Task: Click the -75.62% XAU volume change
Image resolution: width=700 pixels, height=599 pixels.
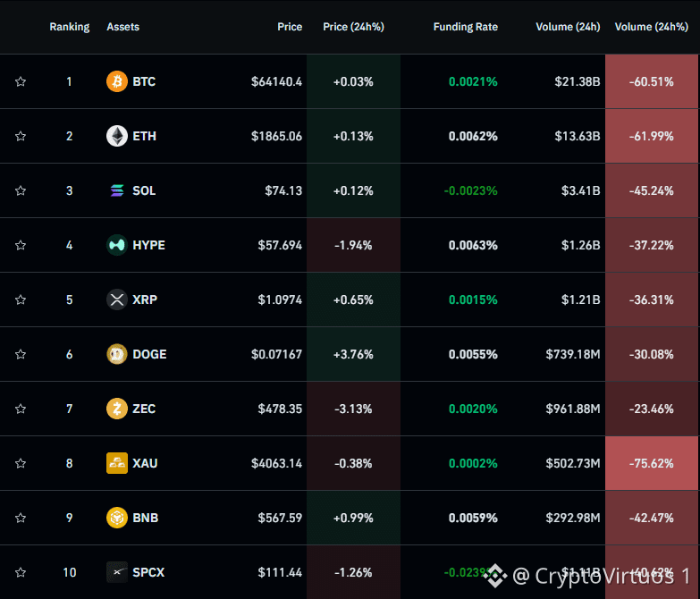Action: [652, 463]
